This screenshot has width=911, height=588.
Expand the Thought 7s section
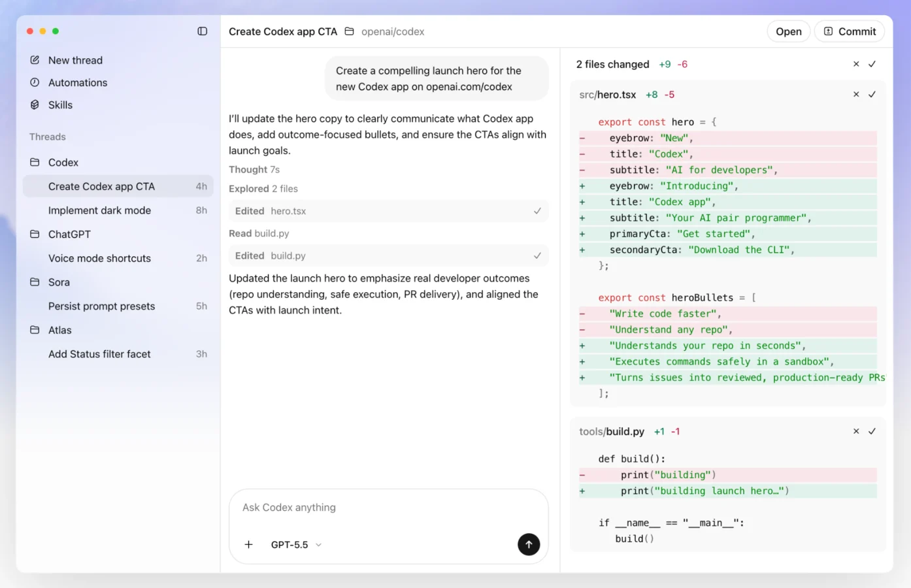(x=254, y=169)
